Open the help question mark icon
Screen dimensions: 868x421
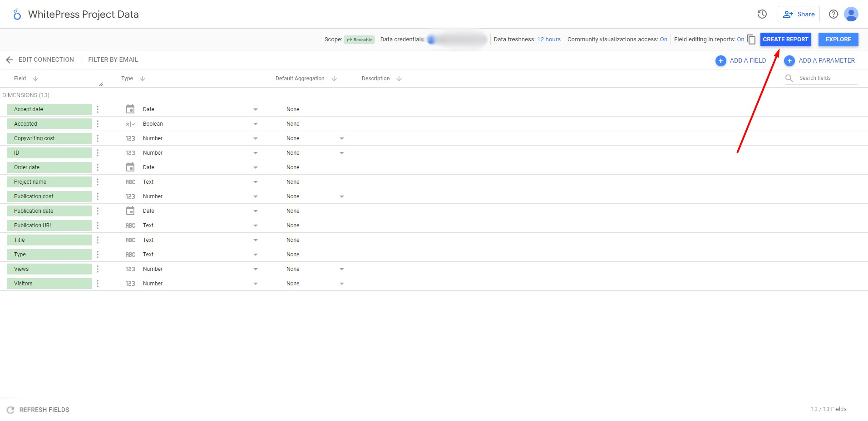833,14
